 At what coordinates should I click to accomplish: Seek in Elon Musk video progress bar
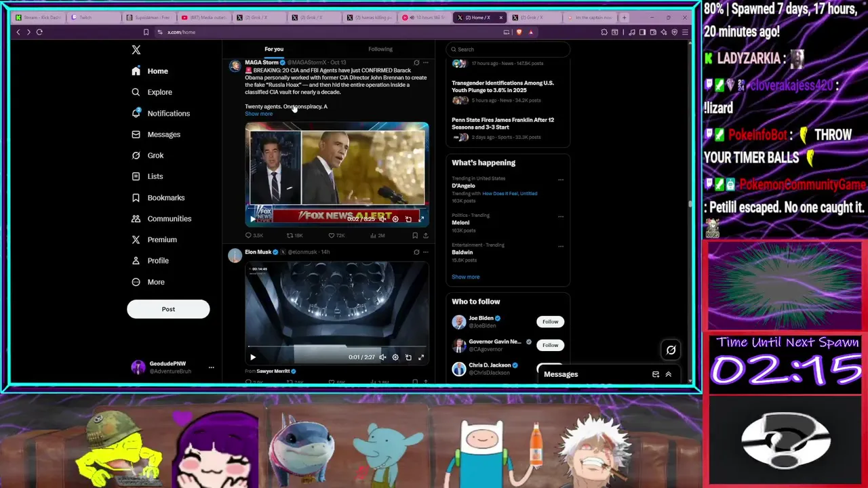click(336, 347)
